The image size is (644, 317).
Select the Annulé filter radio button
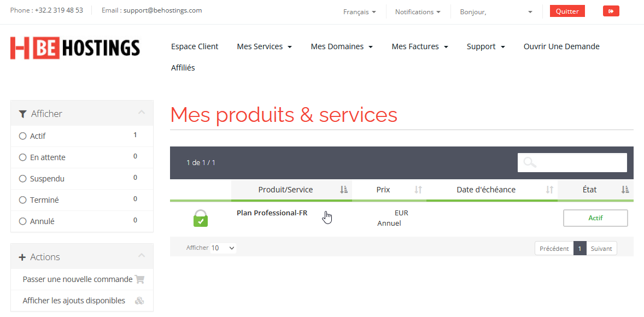click(22, 221)
